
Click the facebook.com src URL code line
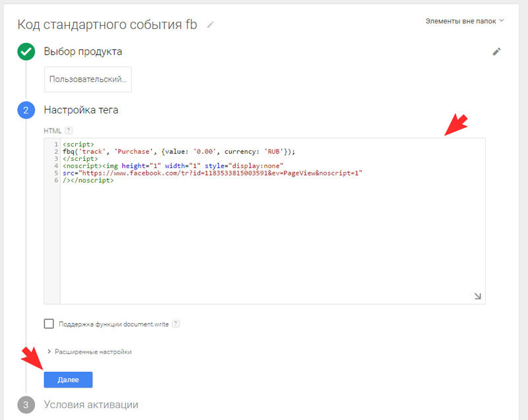coord(213,173)
